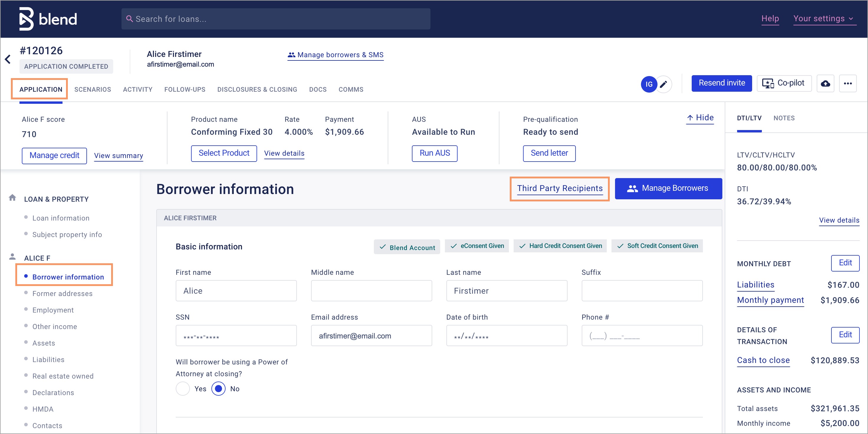Click the cloud upload icon button
868x434 pixels.
(825, 83)
